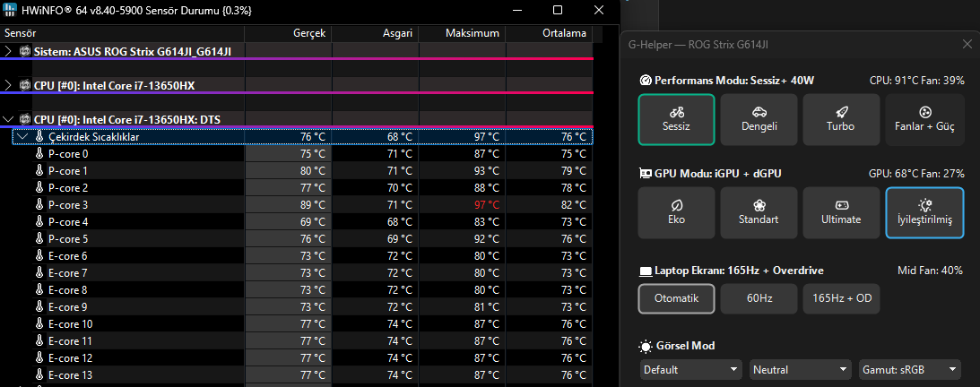Screen dimensions: 980x387
Task: Expand the CPU [#0] Intel Core i7-13650HX group
Action: [x=8, y=85]
